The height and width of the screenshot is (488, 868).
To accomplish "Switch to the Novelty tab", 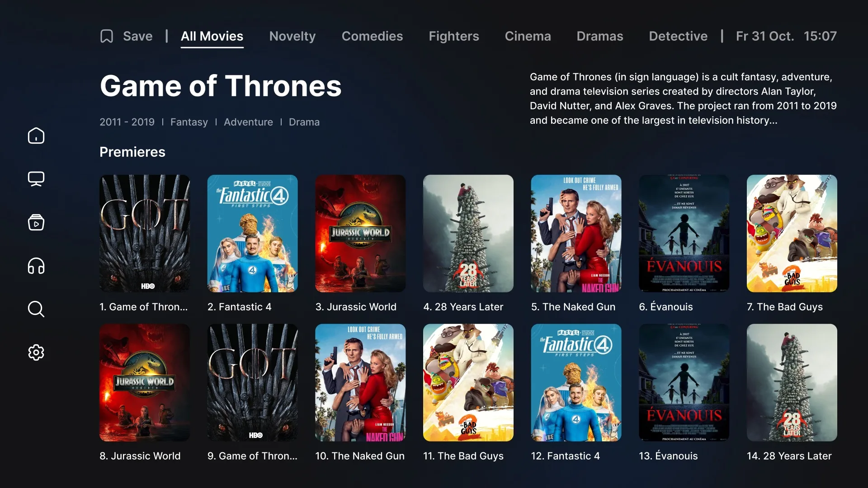I will point(292,36).
